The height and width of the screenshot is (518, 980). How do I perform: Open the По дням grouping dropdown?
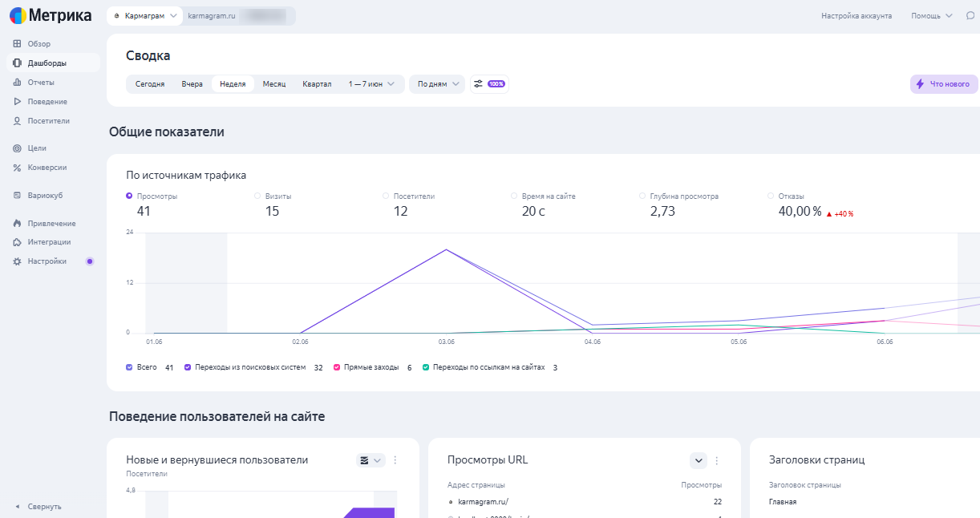[x=437, y=84]
